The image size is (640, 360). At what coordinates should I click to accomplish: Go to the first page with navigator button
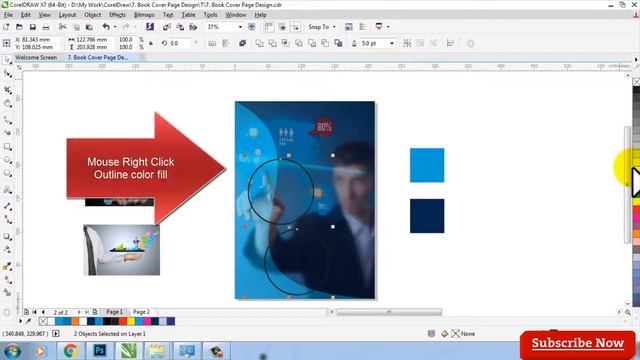pos(35,312)
